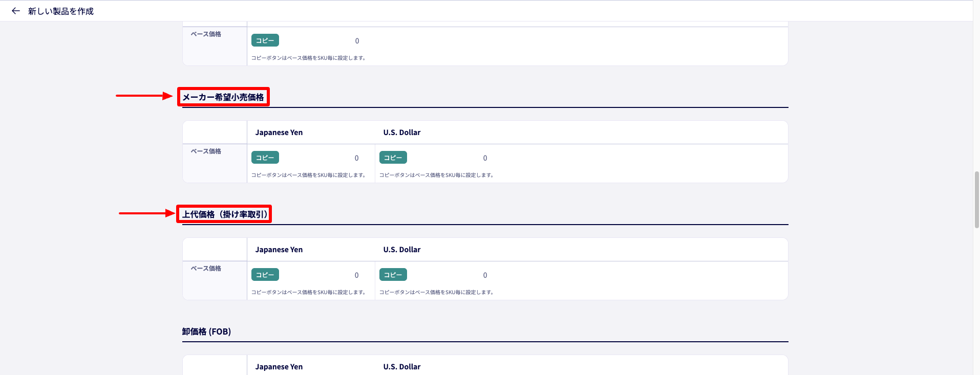Copy Japanese Yen base price under メーカー希望小売価格

[265, 158]
